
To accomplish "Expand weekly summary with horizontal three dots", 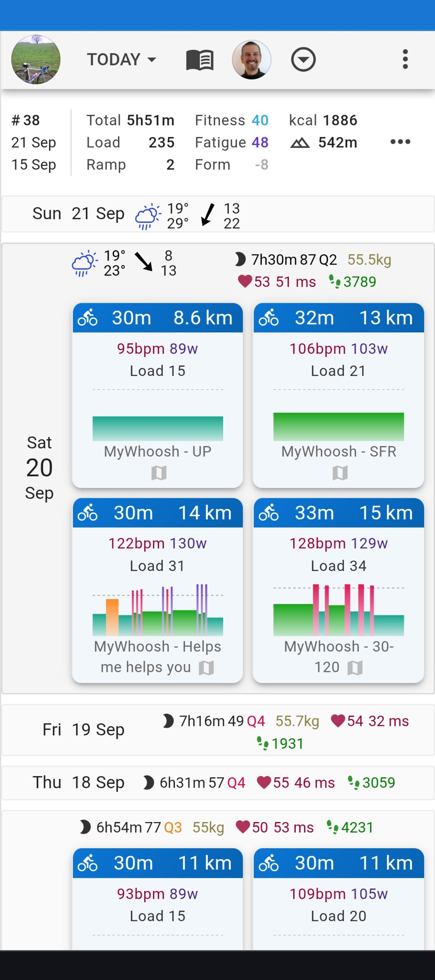I will [400, 142].
